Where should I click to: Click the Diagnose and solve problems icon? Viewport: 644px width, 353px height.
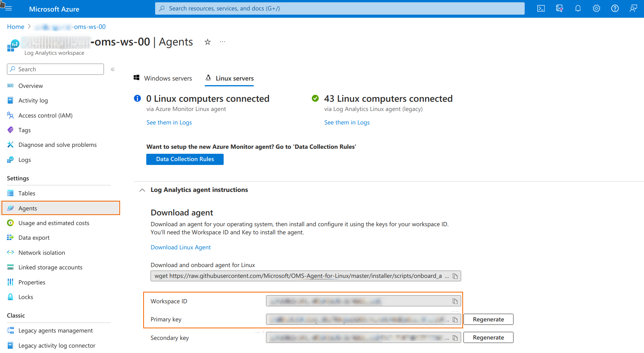[10, 145]
